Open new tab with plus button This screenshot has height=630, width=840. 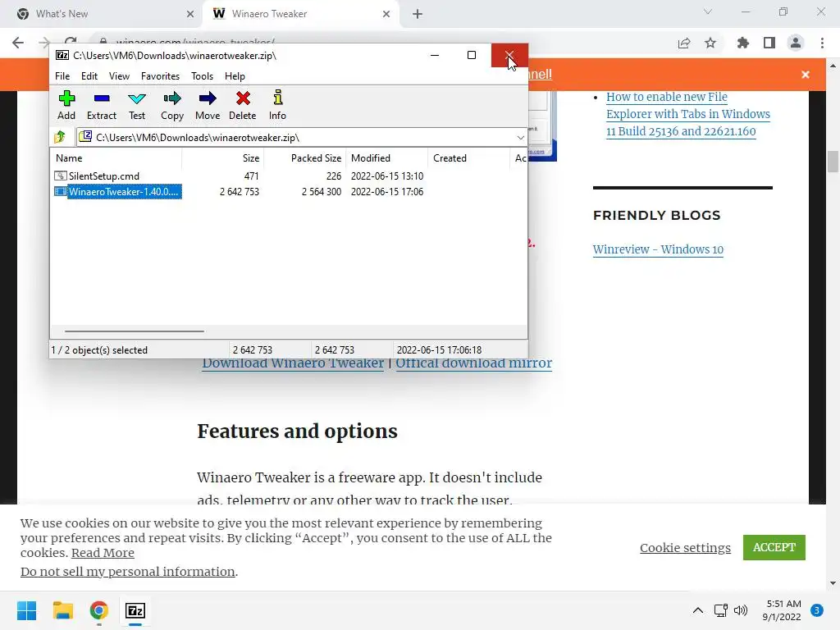click(418, 14)
